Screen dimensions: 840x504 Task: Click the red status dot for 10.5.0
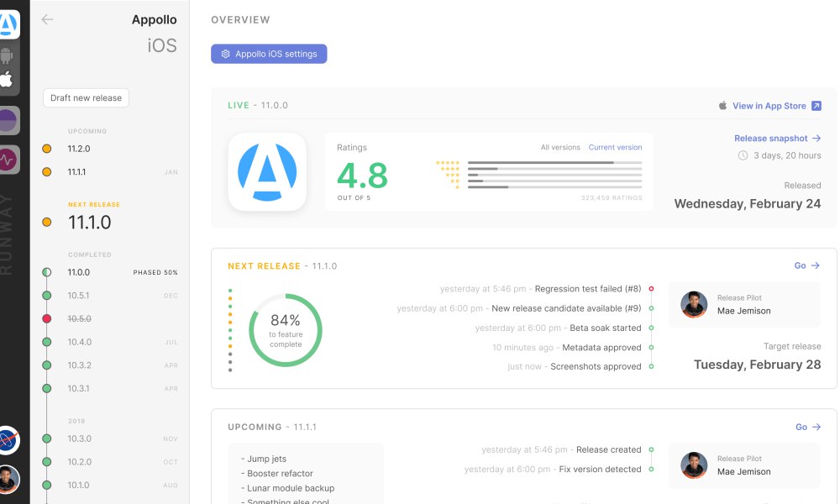pos(46,318)
